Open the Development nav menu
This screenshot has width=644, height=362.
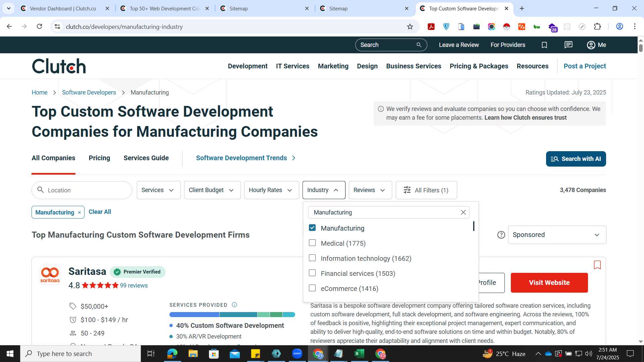pyautogui.click(x=248, y=66)
